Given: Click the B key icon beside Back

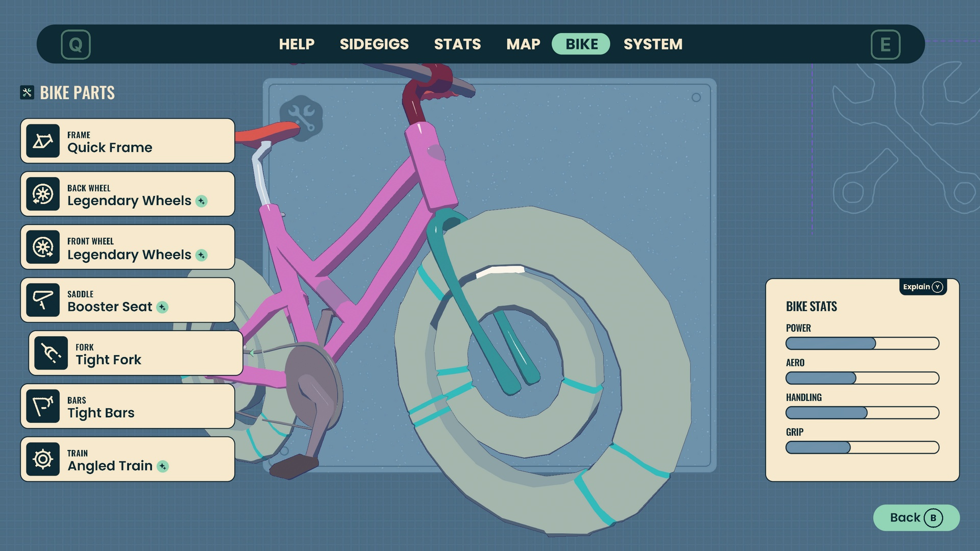Looking at the screenshot, I should tap(933, 518).
